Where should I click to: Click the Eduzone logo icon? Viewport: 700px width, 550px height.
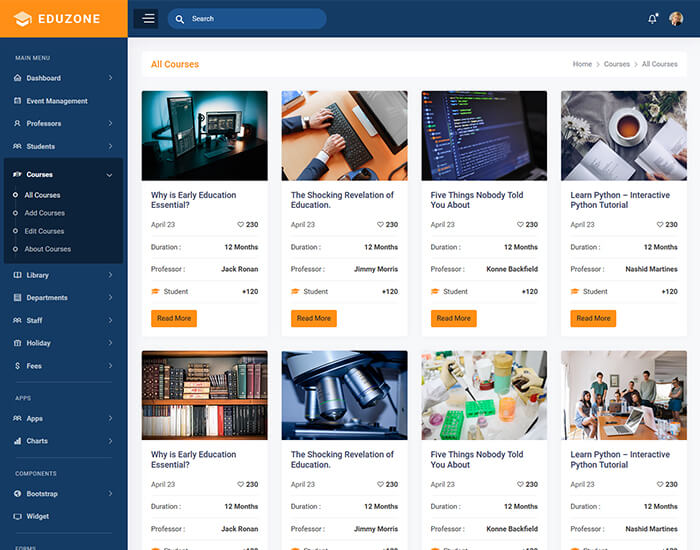22,19
